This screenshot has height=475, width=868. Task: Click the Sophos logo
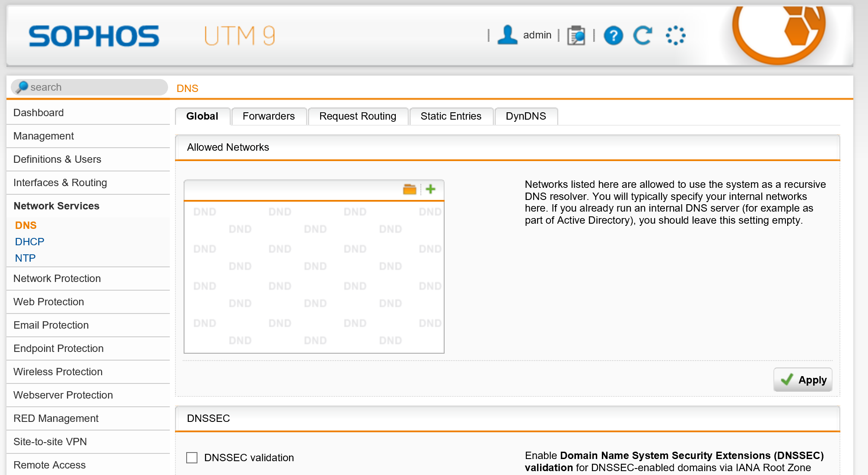94,36
